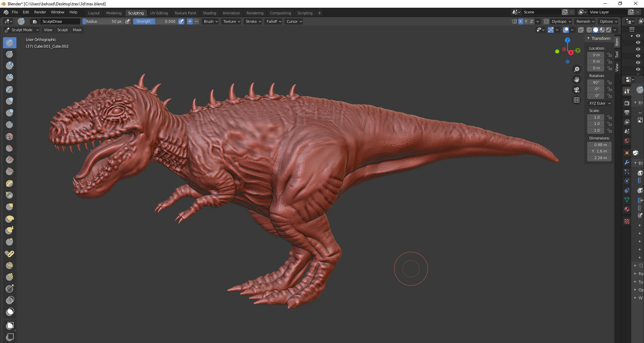Image resolution: width=644 pixels, height=343 pixels.
Task: Open the World properties tab icon
Action: [627, 141]
